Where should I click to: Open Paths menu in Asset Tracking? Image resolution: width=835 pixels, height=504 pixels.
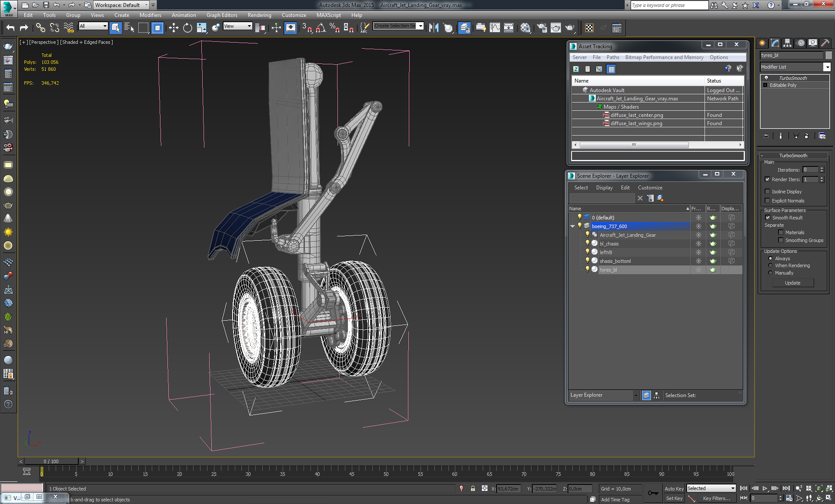coord(613,57)
